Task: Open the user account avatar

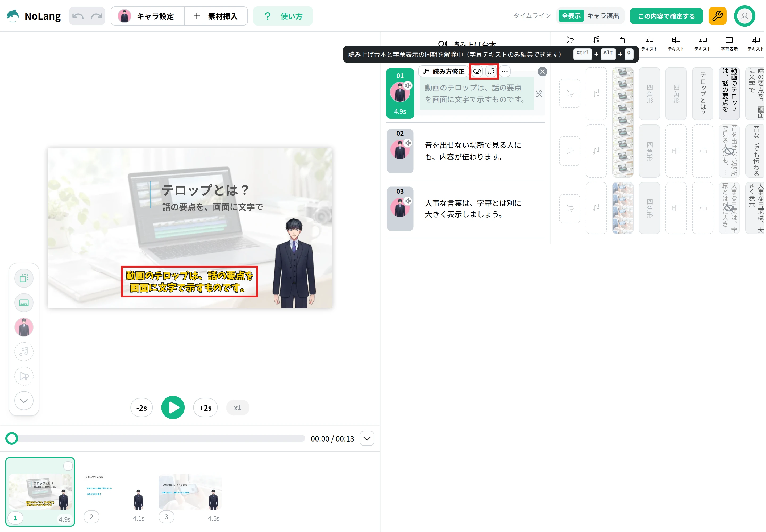Action: pyautogui.click(x=744, y=16)
